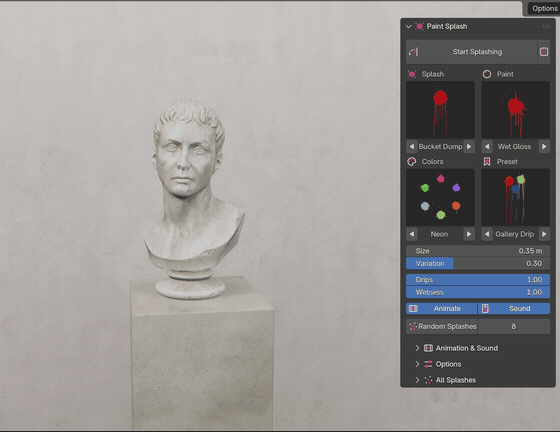Screen dimensions: 560x432
Task: Toggle the Sound button
Action: 514,308
